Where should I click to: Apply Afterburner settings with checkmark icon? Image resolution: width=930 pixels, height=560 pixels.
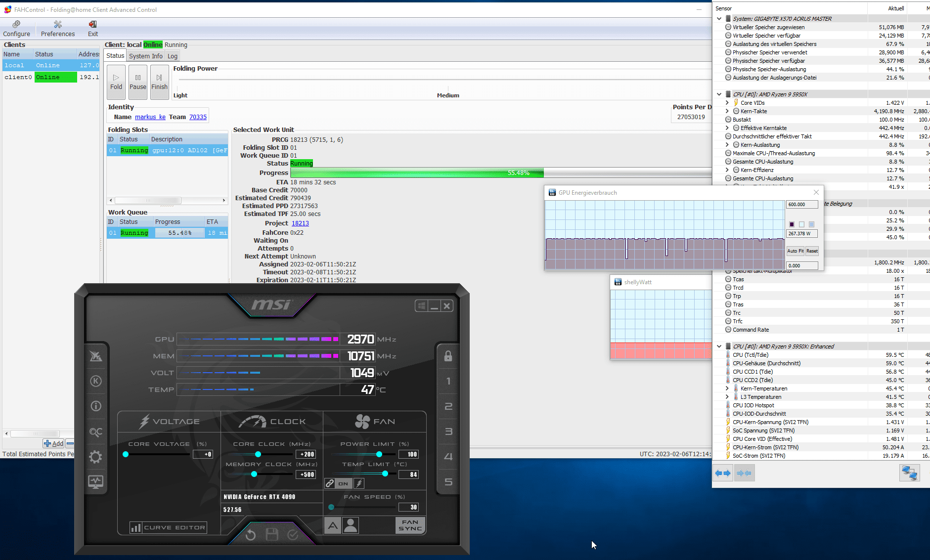[293, 535]
